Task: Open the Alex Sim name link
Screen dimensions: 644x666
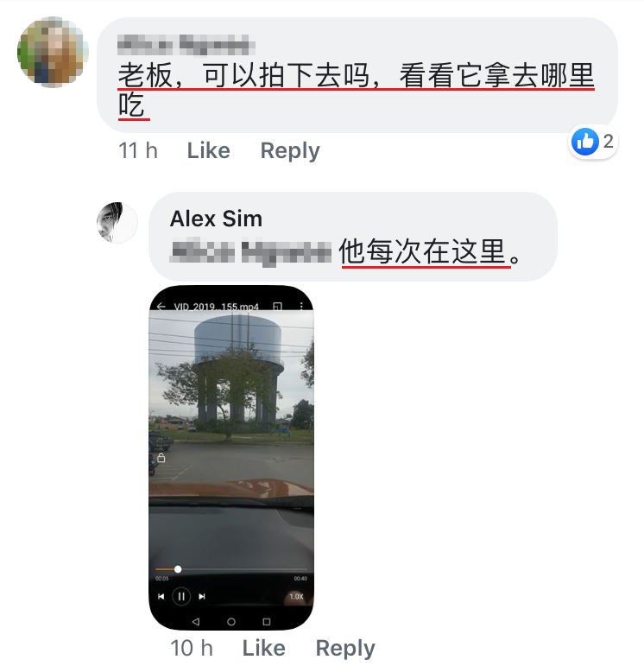Action: [216, 219]
